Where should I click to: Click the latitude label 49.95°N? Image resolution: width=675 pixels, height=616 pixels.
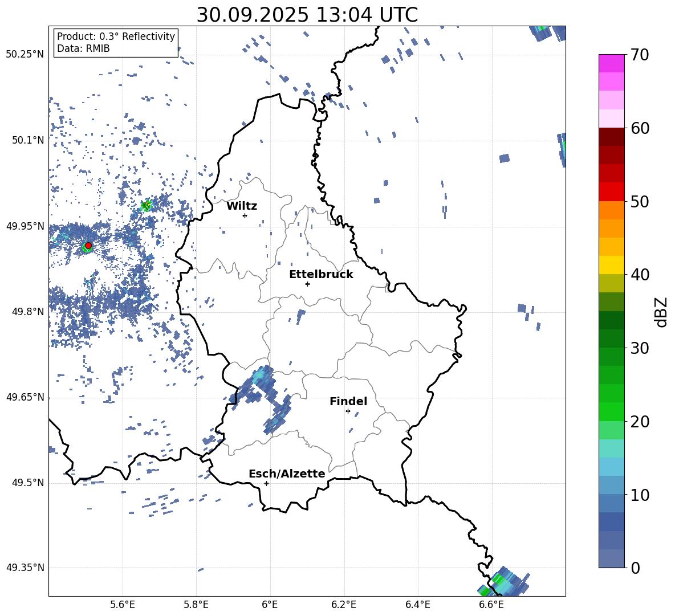pyautogui.click(x=25, y=226)
